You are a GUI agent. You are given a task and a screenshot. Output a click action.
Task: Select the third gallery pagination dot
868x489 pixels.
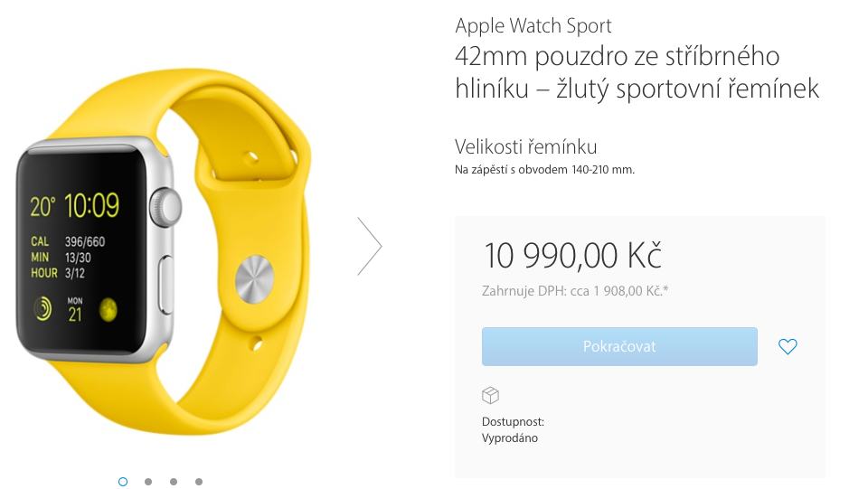coord(174,482)
